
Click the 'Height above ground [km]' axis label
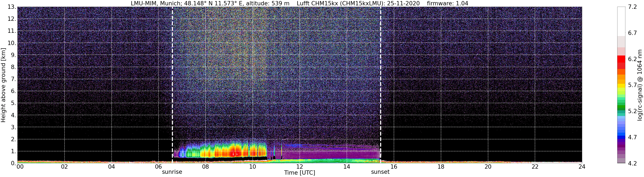coord(3,85)
